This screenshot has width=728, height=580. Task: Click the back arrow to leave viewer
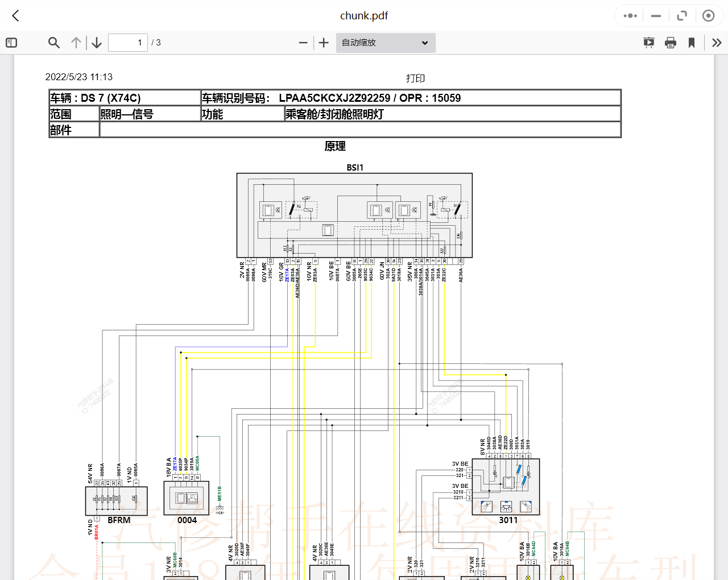15,16
